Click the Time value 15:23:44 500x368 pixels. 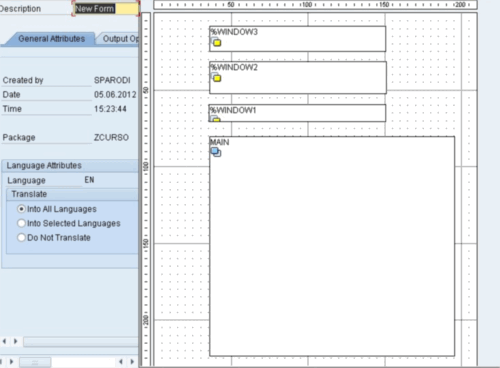click(x=110, y=109)
